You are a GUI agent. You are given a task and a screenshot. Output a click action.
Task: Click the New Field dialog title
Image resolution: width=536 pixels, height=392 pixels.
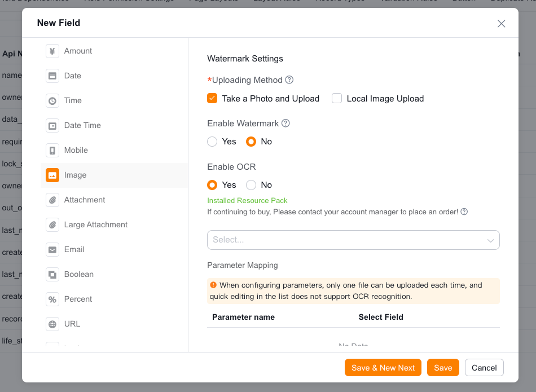point(59,23)
